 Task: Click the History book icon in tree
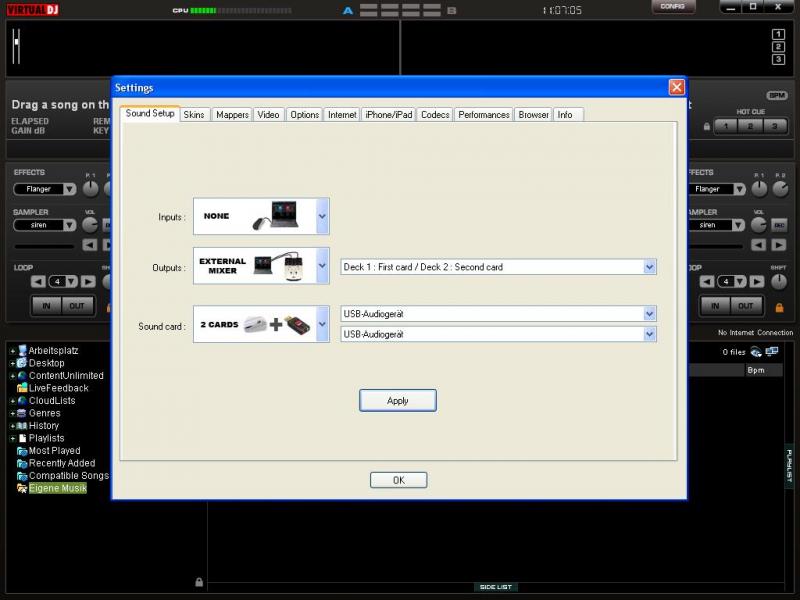click(21, 426)
